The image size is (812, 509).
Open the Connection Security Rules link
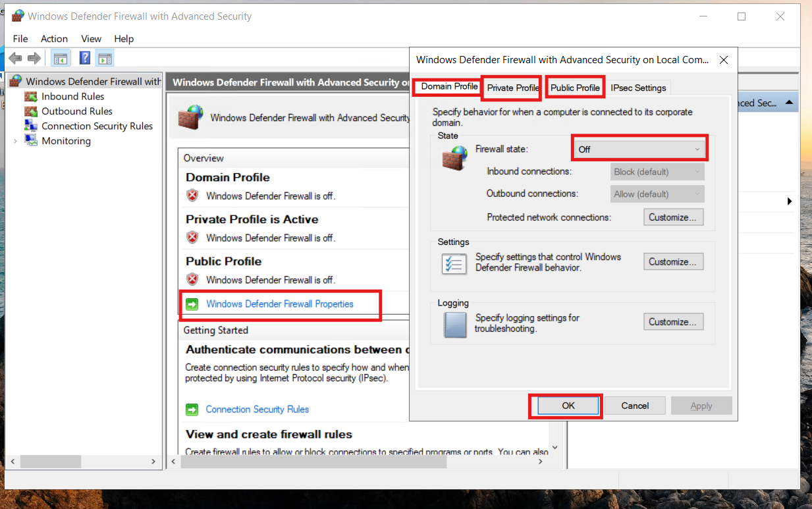(257, 410)
